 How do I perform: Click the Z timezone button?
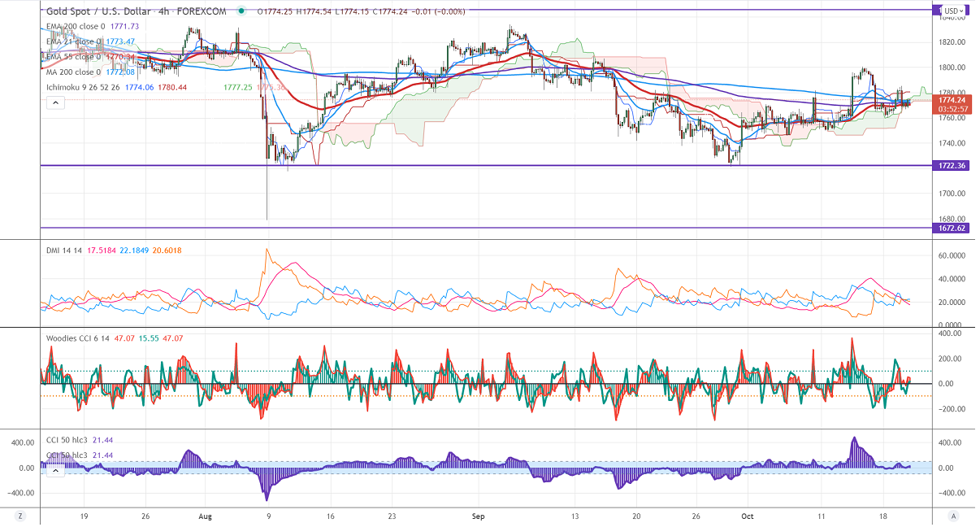tap(19, 516)
